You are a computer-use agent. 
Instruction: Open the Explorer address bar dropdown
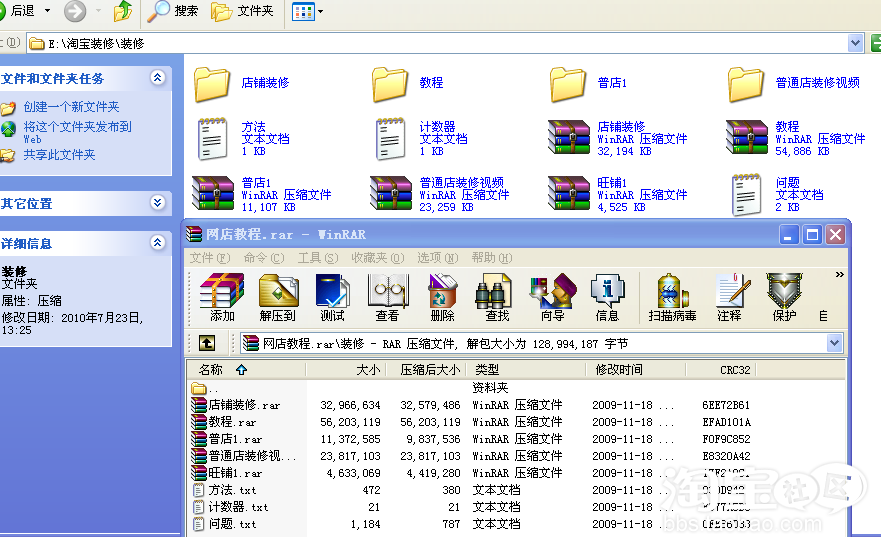[x=855, y=43]
